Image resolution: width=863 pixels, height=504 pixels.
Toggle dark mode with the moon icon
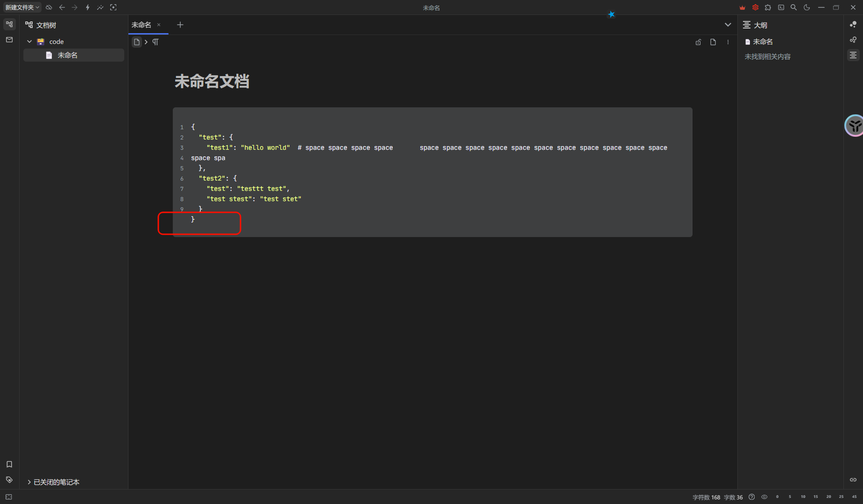(806, 7)
